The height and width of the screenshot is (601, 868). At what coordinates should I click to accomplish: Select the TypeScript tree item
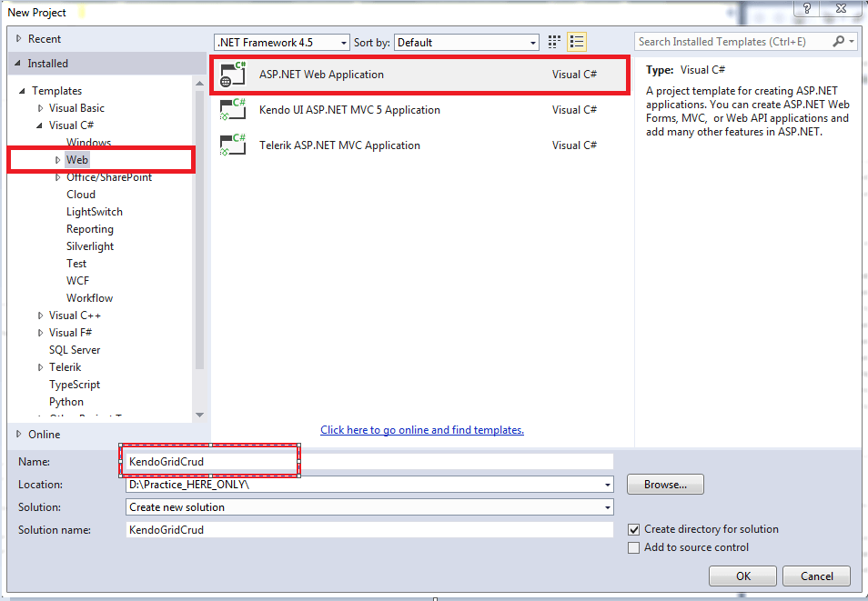coord(75,385)
